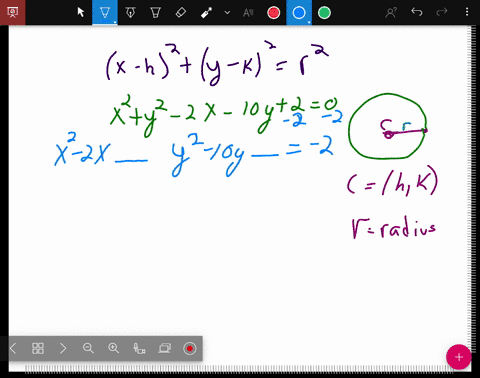This screenshot has height=378, width=480.
Task: Click the screen duplicate icon
Action: click(165, 349)
